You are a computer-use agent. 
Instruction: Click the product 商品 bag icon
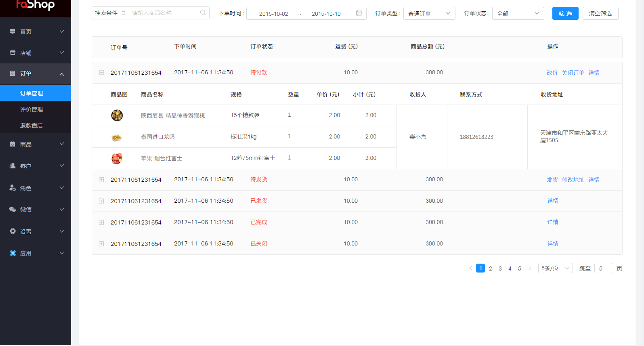(x=13, y=144)
